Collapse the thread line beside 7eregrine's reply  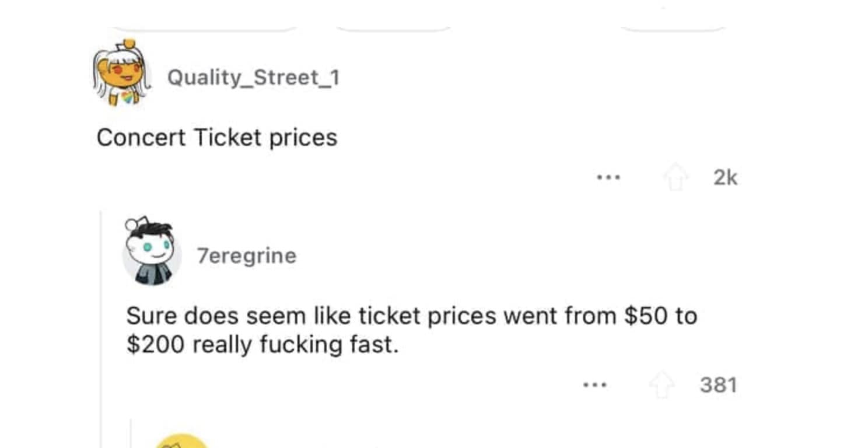click(x=101, y=327)
